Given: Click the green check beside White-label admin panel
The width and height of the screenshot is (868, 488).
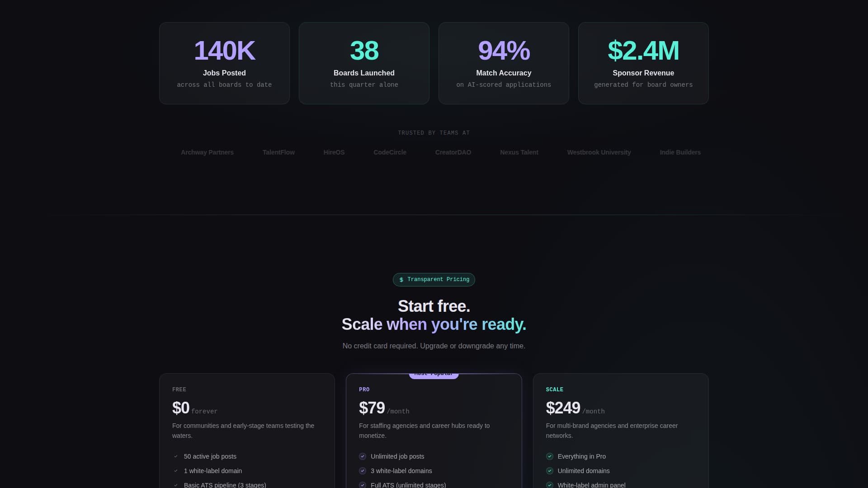Looking at the screenshot, I should pyautogui.click(x=550, y=485).
